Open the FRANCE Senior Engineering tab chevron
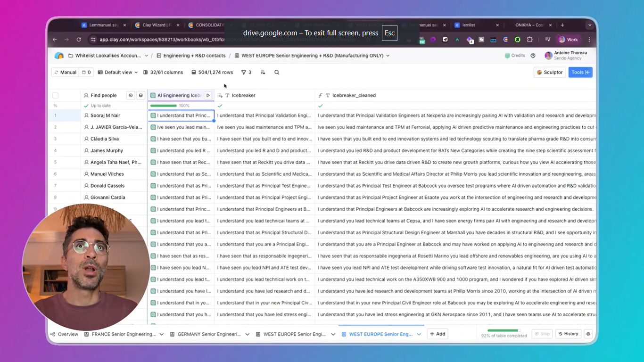Screen dimensions: 644x362 (161, 334)
